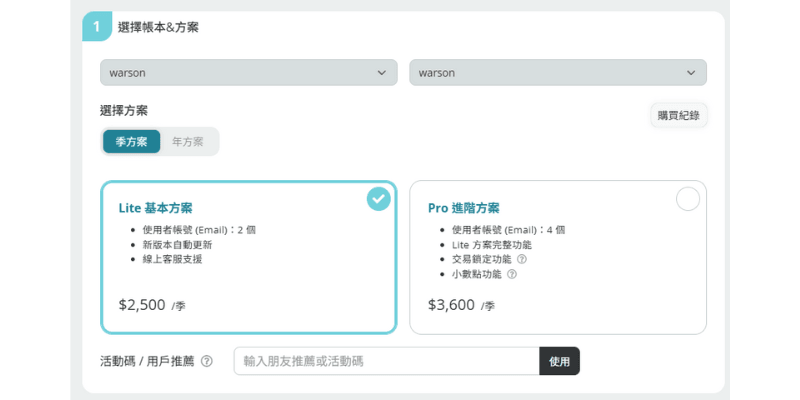Click the Pro 進階方案 title
Image resolution: width=800 pixels, height=400 pixels.
coord(463,208)
